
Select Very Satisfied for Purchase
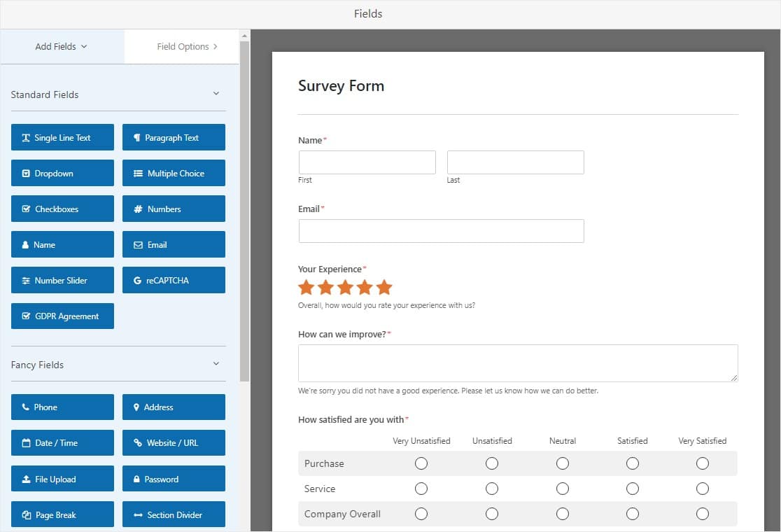(703, 464)
